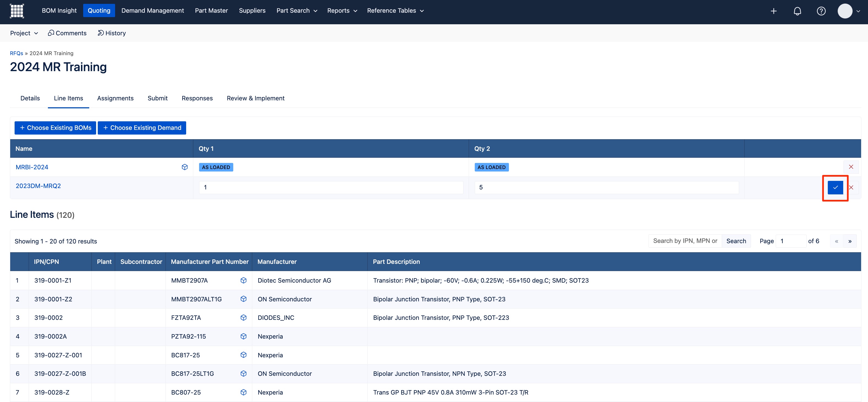Viewport: 868px width, 402px height.
Task: Click cube icon beside FZTA92TA
Action: (x=243, y=318)
